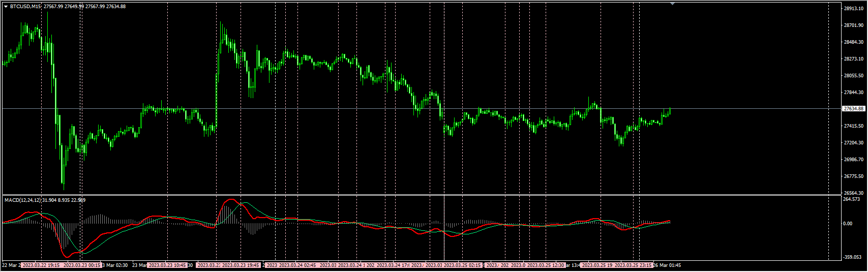Click the MACD scale value 264.573

point(852,199)
